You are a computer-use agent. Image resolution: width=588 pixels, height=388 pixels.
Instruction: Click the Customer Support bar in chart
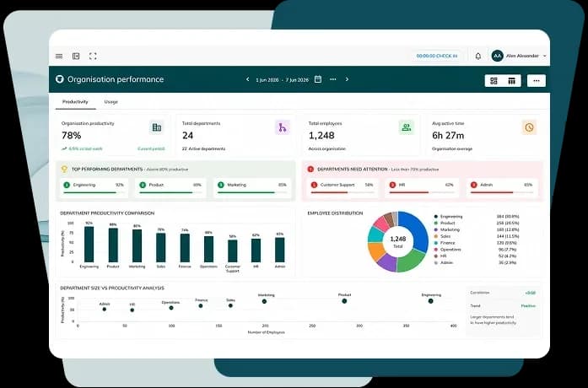pos(233,251)
